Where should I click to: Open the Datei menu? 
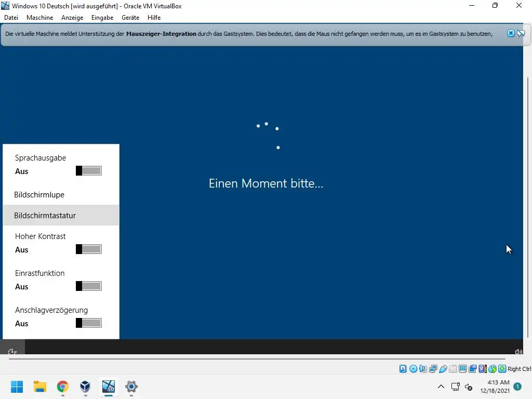(11, 18)
